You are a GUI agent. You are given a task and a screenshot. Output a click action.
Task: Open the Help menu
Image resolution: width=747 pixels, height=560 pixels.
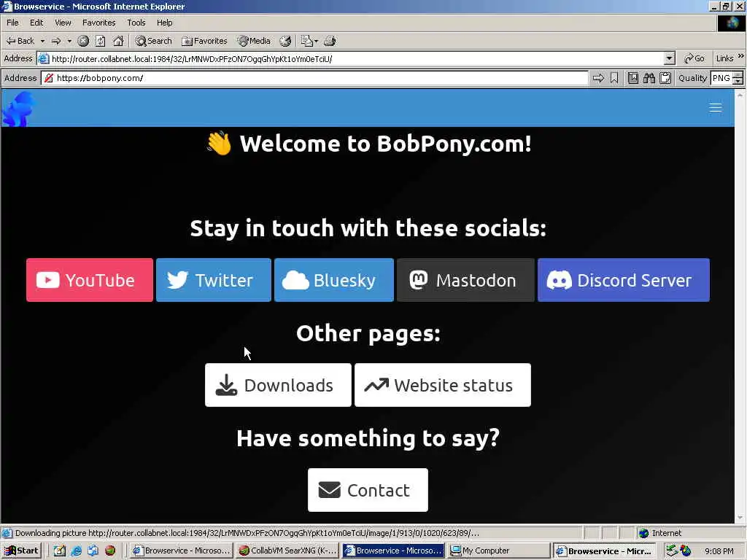pyautogui.click(x=164, y=23)
